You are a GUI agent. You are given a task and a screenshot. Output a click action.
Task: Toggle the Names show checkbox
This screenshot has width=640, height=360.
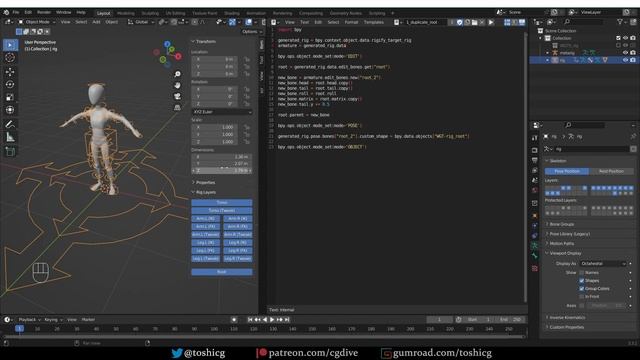[x=582, y=273]
